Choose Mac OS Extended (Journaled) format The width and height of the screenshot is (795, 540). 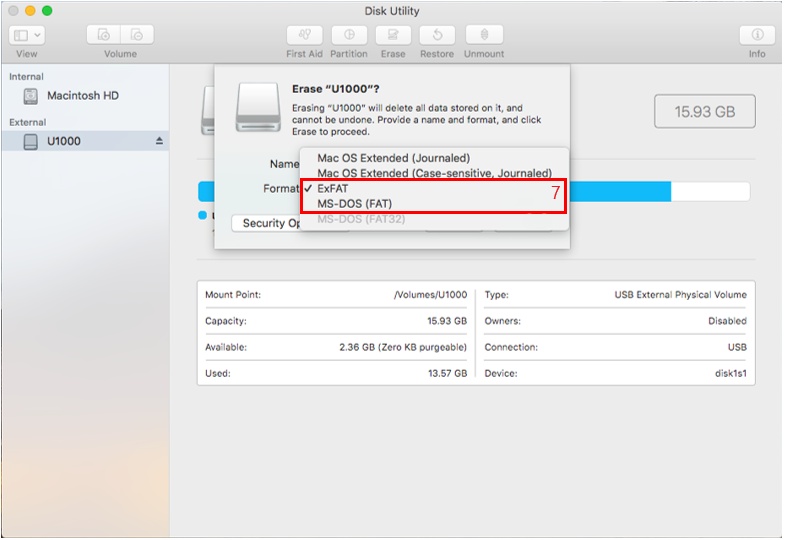393,158
